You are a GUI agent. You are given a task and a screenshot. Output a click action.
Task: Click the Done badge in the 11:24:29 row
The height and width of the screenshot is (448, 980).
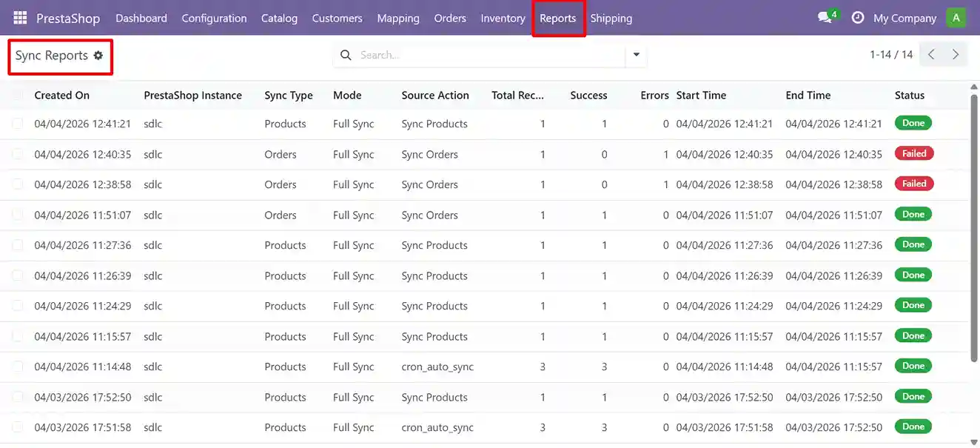click(913, 305)
